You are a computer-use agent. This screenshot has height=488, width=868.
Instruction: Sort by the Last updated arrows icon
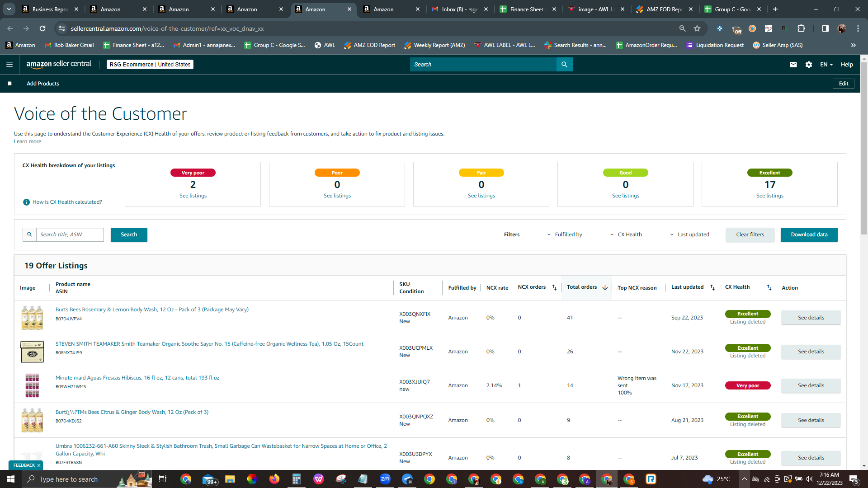[x=712, y=288]
